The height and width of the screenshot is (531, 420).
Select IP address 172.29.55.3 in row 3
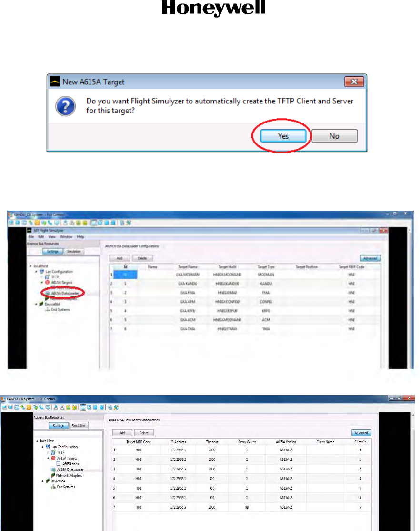(x=178, y=469)
